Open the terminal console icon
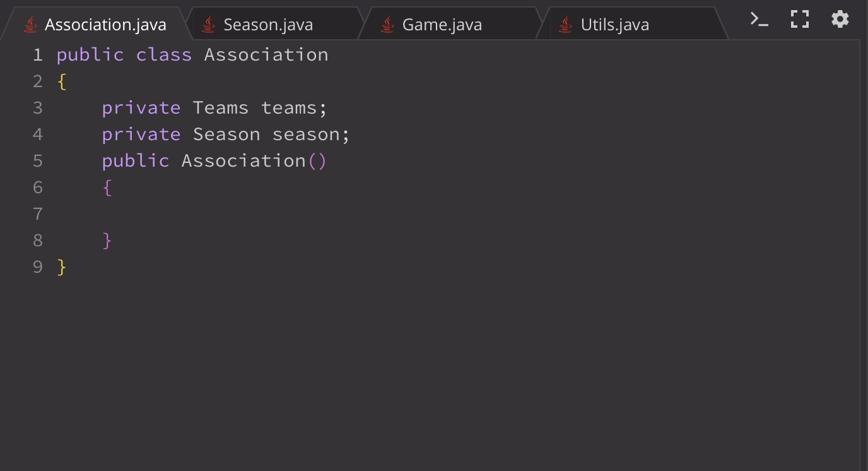 [x=759, y=19]
